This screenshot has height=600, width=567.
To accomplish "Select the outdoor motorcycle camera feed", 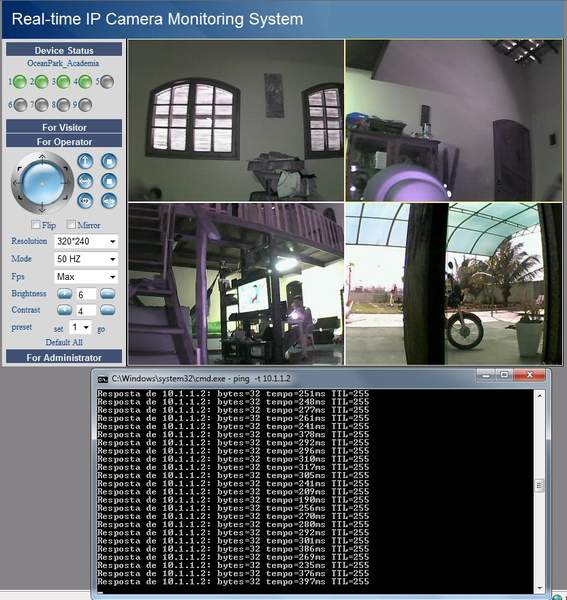I will click(x=453, y=284).
